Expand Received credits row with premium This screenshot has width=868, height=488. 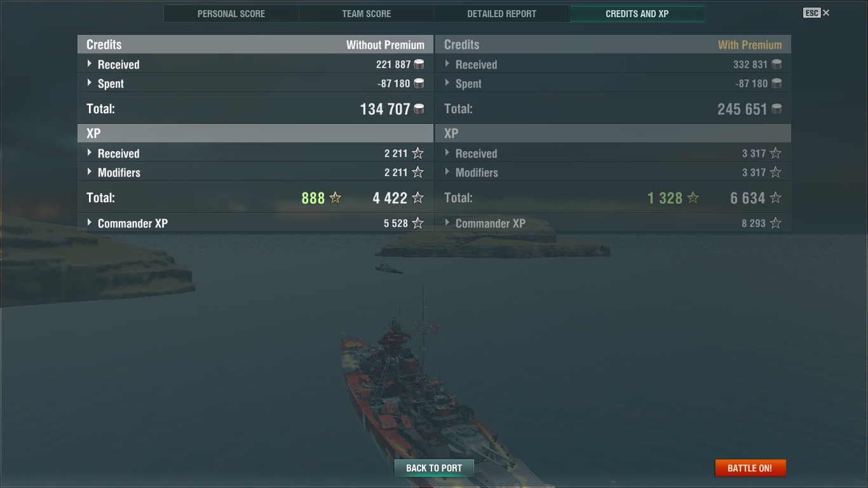click(613, 64)
